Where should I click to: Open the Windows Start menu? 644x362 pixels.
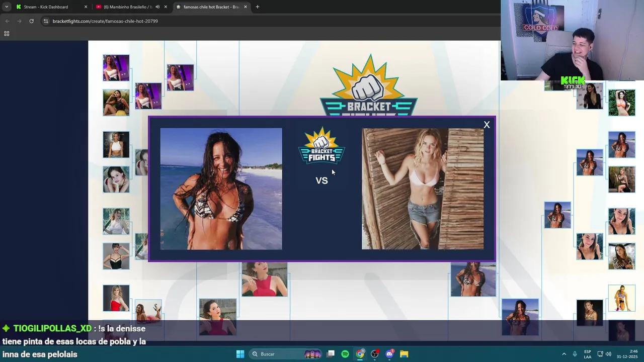(240, 354)
